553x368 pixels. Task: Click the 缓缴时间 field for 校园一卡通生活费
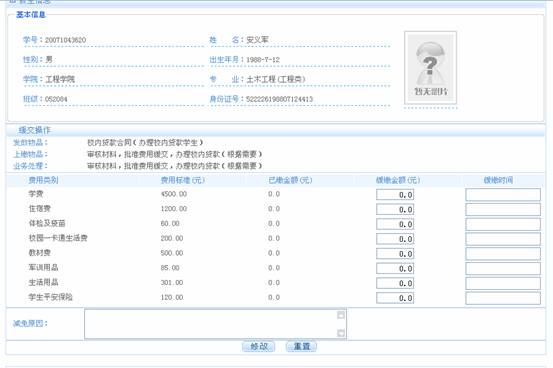point(503,239)
